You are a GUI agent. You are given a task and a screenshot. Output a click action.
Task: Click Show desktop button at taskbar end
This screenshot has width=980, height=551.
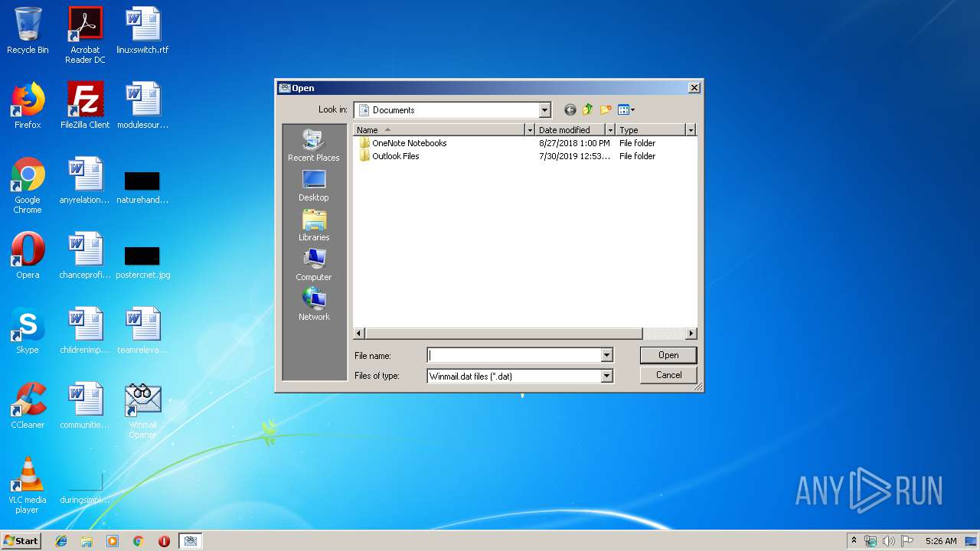click(x=972, y=541)
